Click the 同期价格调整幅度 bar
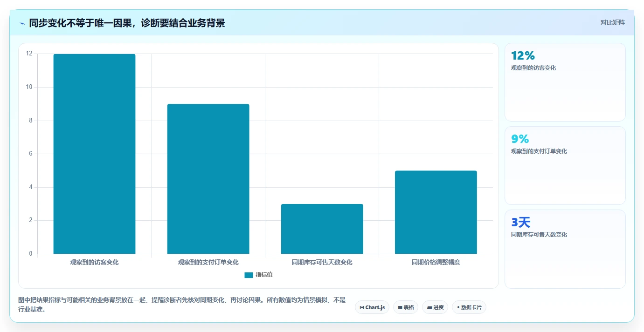644x332 pixels. click(x=436, y=212)
